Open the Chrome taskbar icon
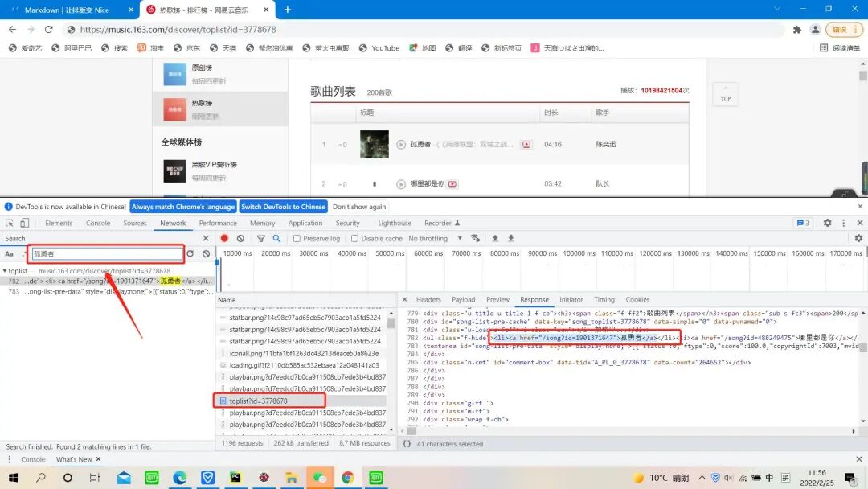The width and height of the screenshot is (868, 489). pos(348,478)
